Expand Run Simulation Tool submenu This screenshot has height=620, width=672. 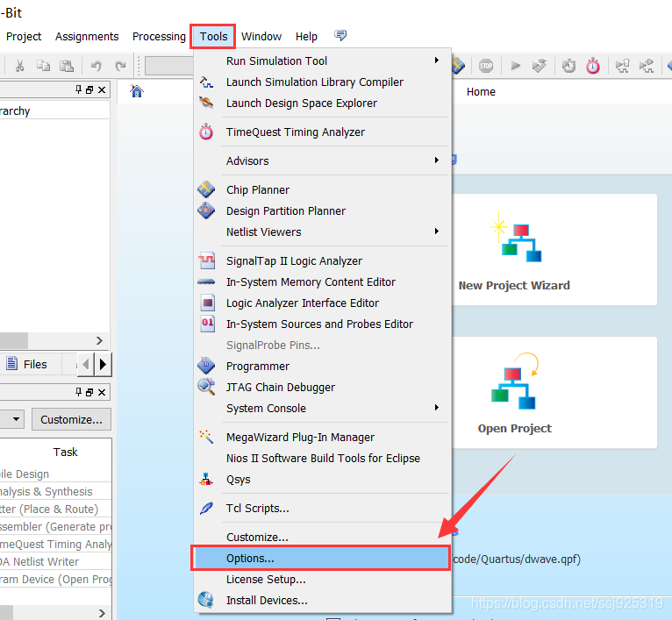(322, 61)
